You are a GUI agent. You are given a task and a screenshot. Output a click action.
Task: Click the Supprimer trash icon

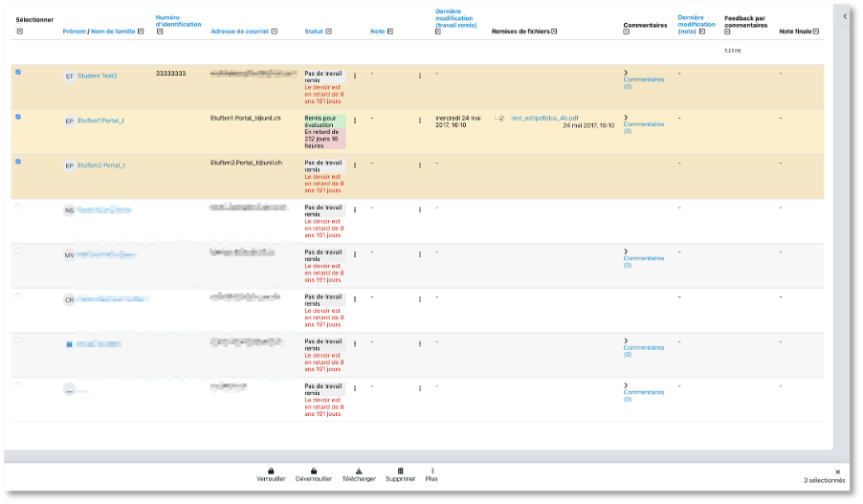(400, 471)
